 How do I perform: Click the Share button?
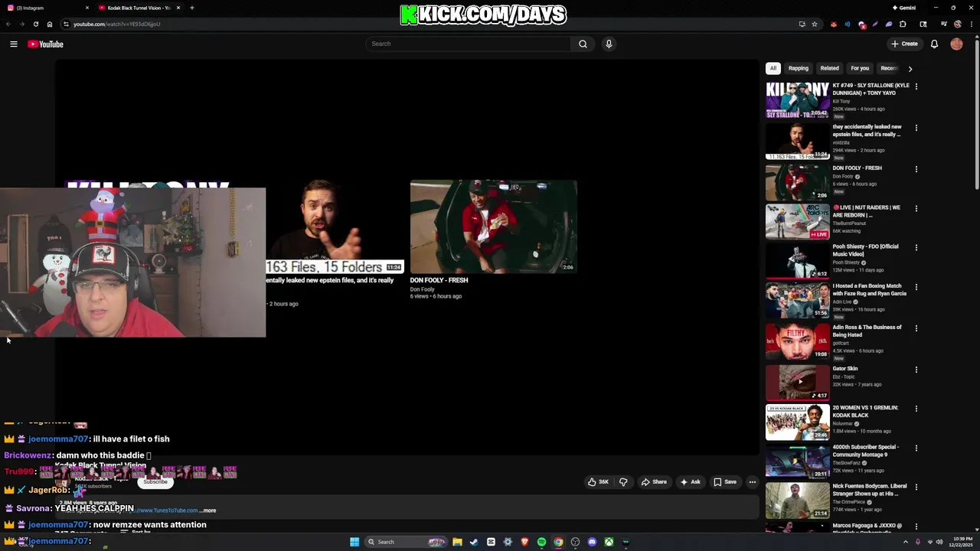(x=654, y=482)
